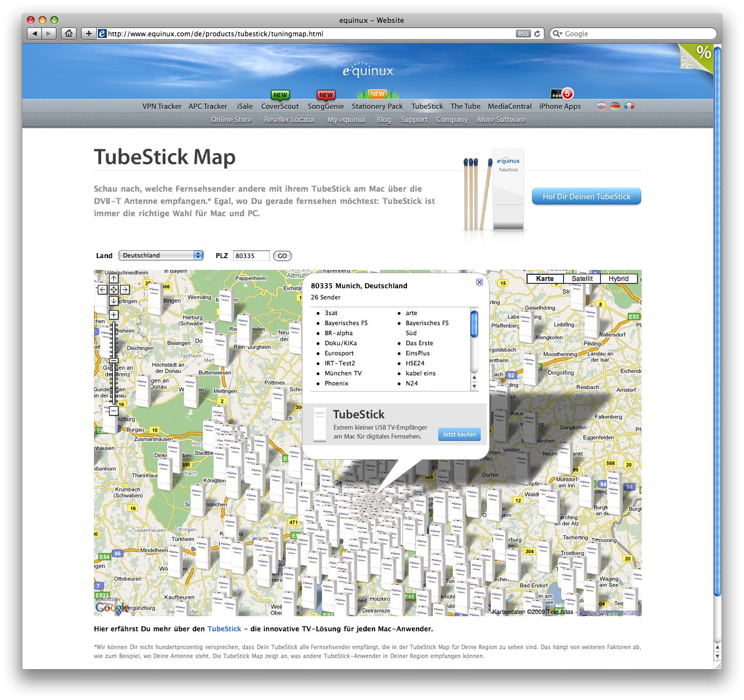Image resolution: width=744 pixels, height=700 pixels.
Task: Enable the Hybrid map view
Action: (619, 278)
